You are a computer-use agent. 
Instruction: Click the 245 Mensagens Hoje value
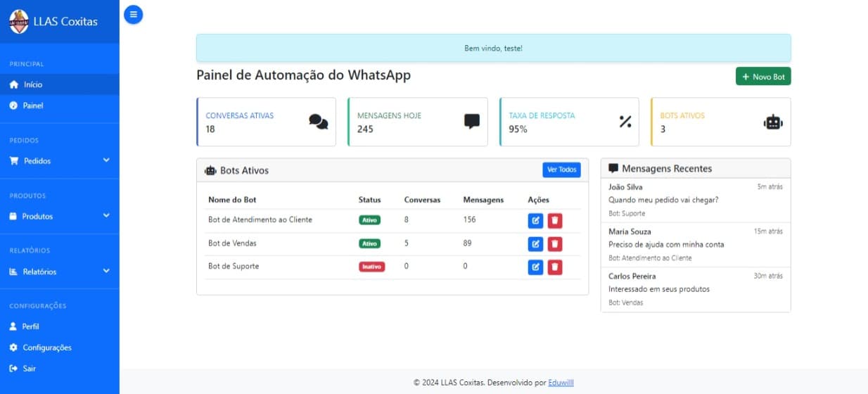pyautogui.click(x=365, y=129)
